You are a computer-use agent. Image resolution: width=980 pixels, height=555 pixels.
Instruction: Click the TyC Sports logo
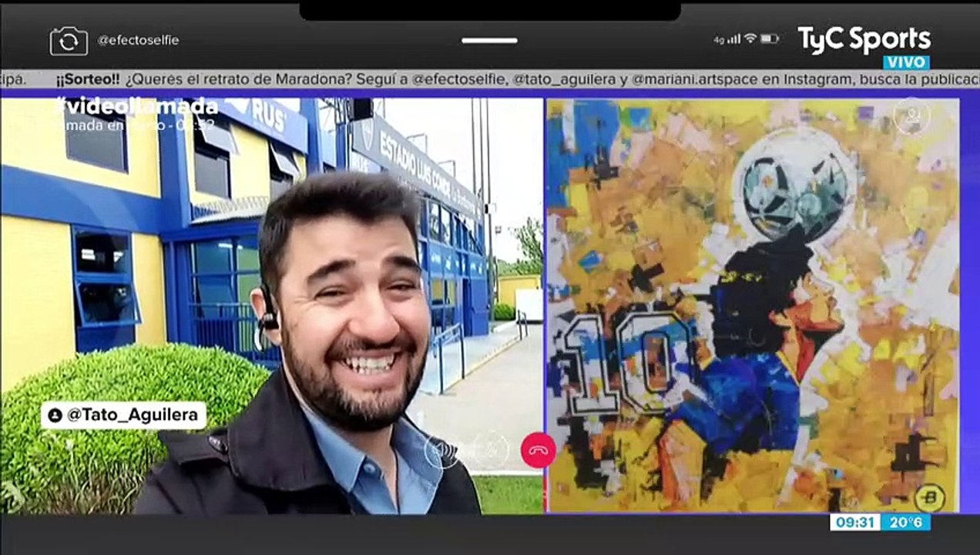pos(864,39)
